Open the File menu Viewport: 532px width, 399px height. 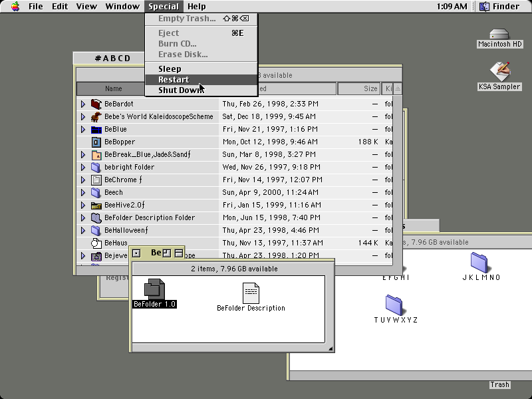tap(36, 7)
